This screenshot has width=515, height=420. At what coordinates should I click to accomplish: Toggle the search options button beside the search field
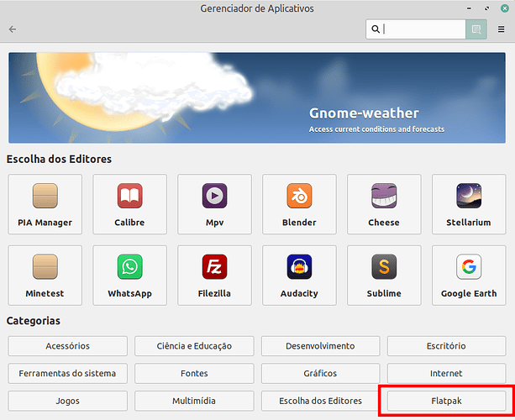pyautogui.click(x=476, y=29)
